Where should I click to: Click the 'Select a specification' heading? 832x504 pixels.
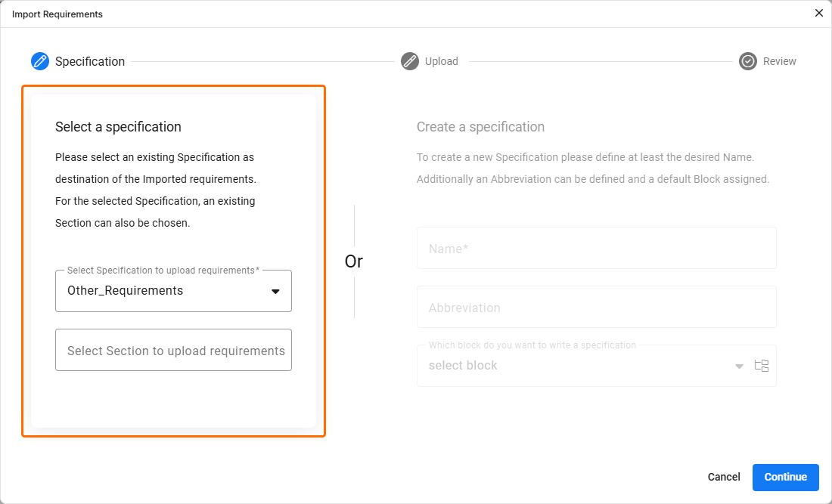coord(118,127)
